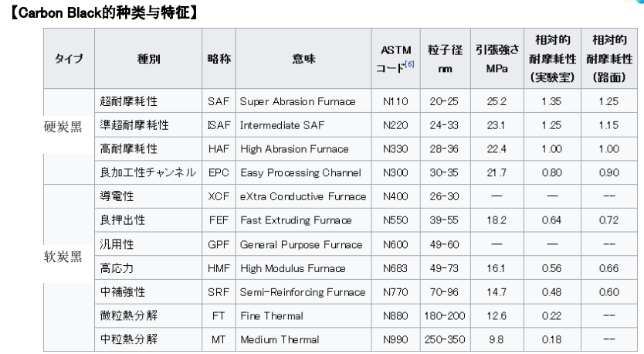
Task: Click the footnote [6] reference link
Action: tap(409, 64)
